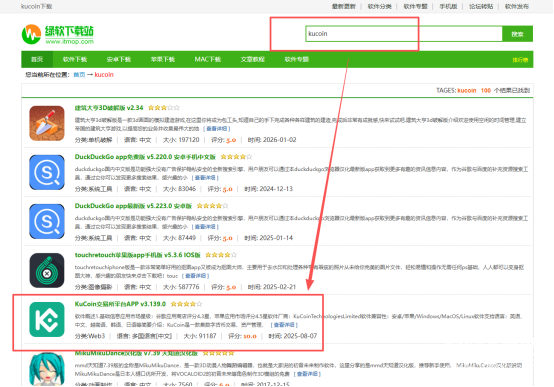Click the date 2024-12-13
Screen dimensions: 554x387
click(276, 189)
